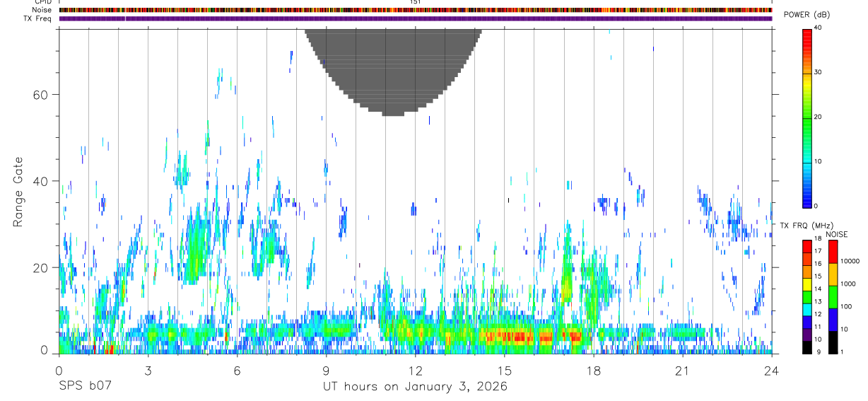The image size is (868, 401).
Task: Click x-axis tick label '15'
Action: point(505,371)
